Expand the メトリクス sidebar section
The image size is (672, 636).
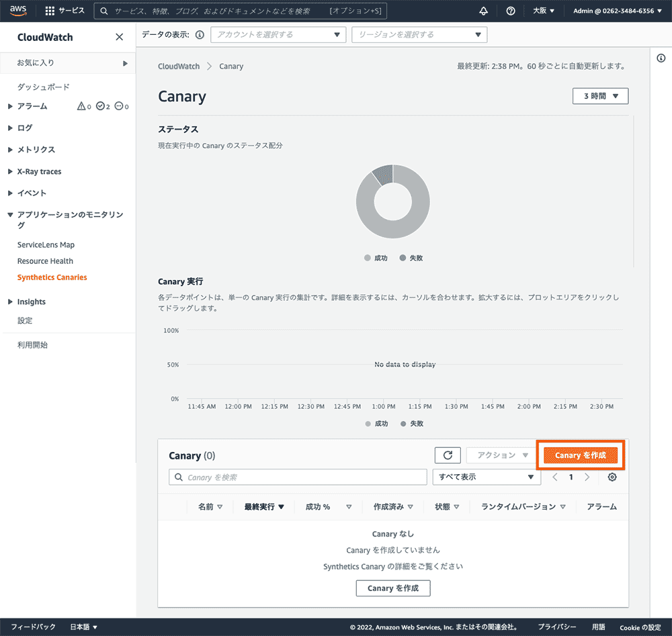pyautogui.click(x=36, y=150)
